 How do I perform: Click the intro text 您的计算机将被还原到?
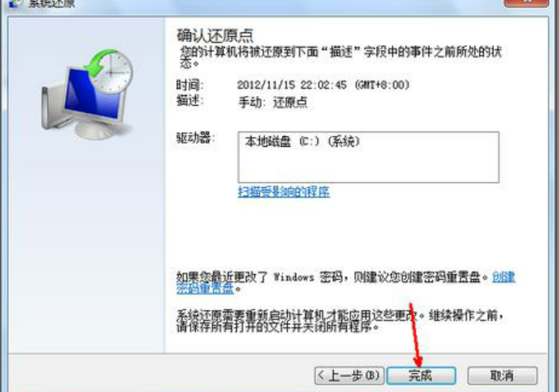click(340, 57)
